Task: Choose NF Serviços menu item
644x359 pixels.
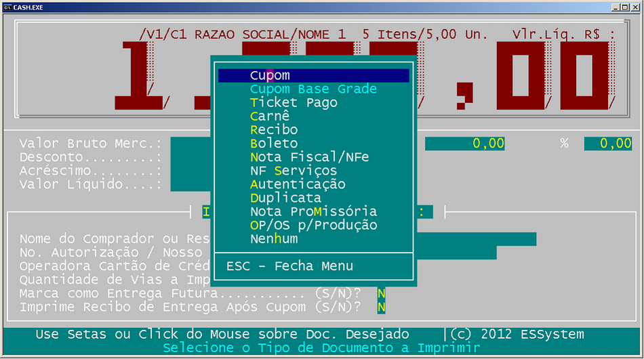Action: click(294, 171)
